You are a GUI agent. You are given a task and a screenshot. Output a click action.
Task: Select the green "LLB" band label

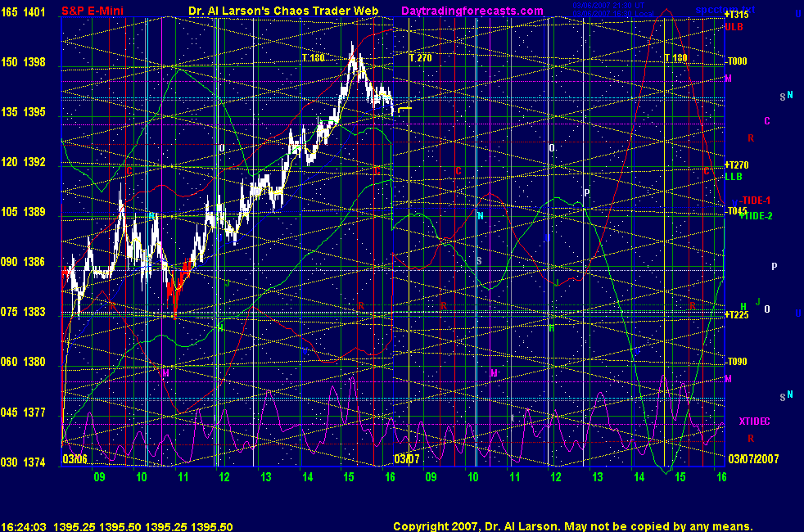click(x=734, y=177)
